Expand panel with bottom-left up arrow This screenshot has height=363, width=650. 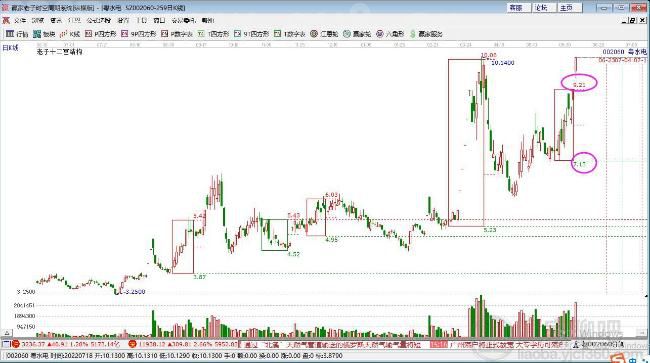click(7, 333)
